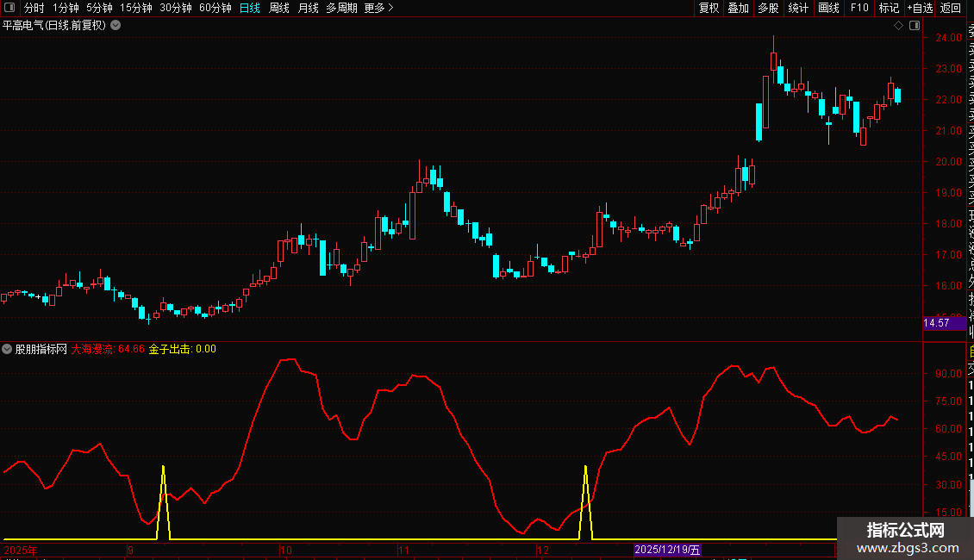Click the 14.57 price tag on axis
This screenshot has height=560, width=974.
pos(944,323)
